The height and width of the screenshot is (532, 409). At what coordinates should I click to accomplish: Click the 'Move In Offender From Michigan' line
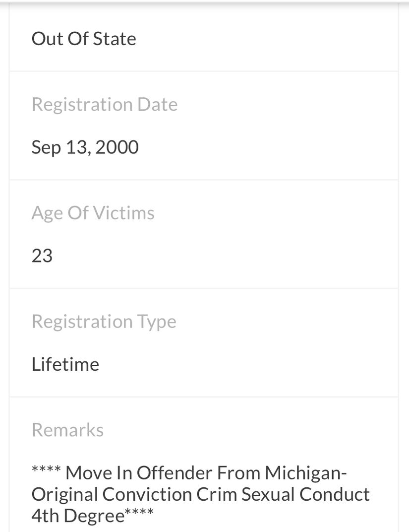click(x=206, y=473)
